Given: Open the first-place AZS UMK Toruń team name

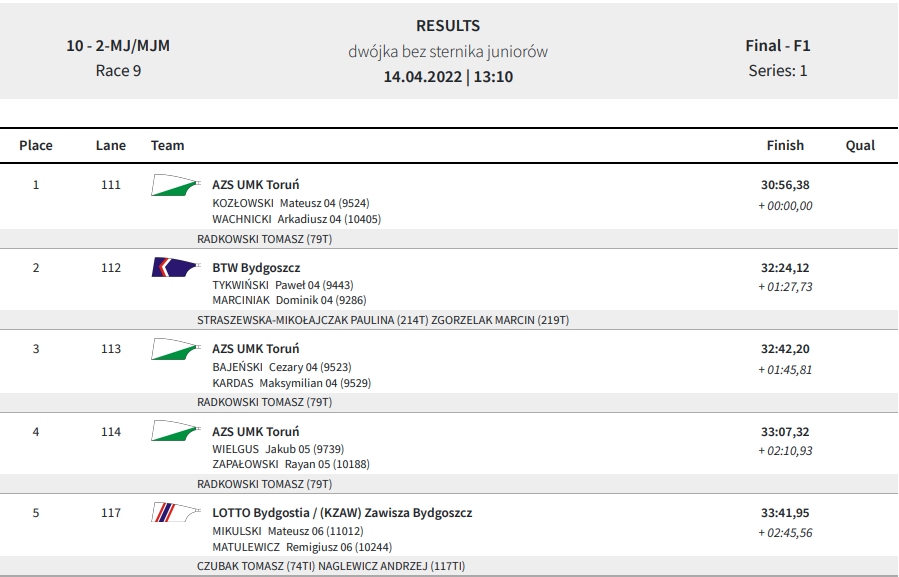Looking at the screenshot, I should (256, 185).
